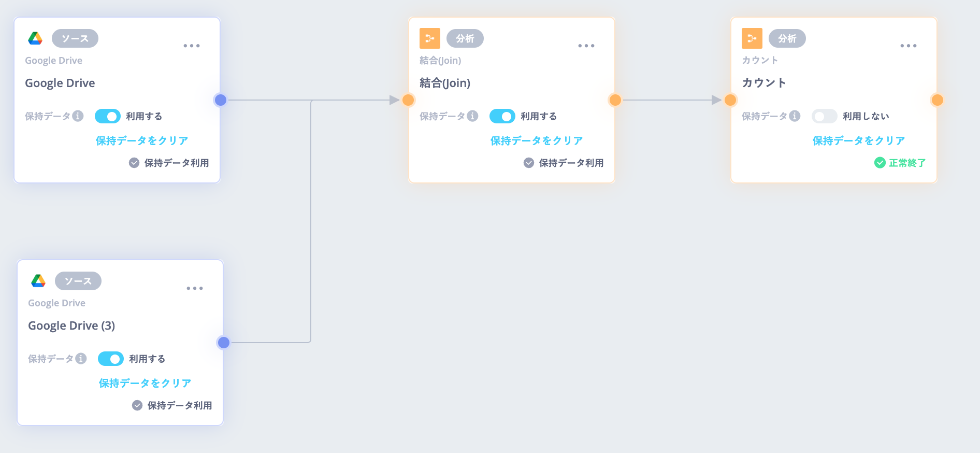Click the info icon next to 保持データ on the カウント node
Screen dimensions: 980x453
click(795, 116)
